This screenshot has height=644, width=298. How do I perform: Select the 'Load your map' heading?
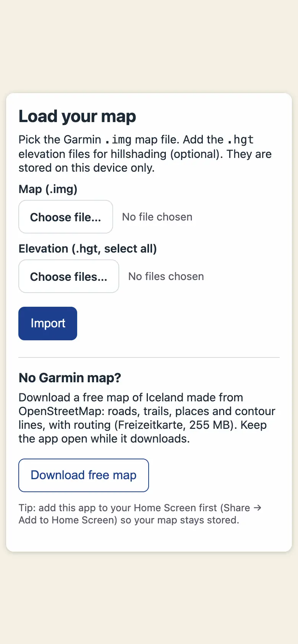pos(77,116)
